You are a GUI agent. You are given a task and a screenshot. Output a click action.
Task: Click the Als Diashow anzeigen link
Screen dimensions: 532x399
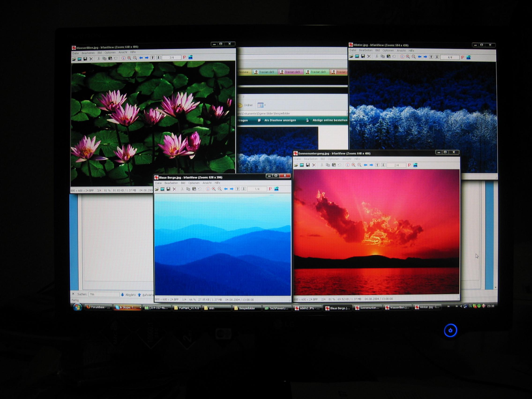[x=280, y=120]
